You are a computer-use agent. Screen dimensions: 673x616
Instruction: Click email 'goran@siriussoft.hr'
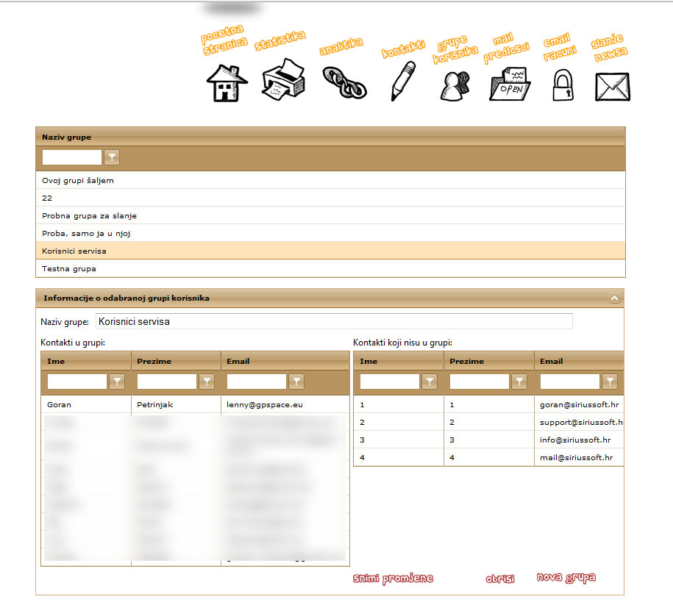tap(579, 404)
